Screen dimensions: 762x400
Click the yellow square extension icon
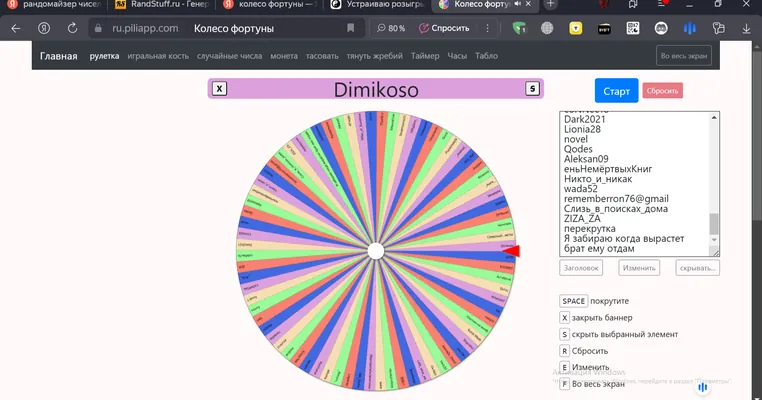pos(576,28)
